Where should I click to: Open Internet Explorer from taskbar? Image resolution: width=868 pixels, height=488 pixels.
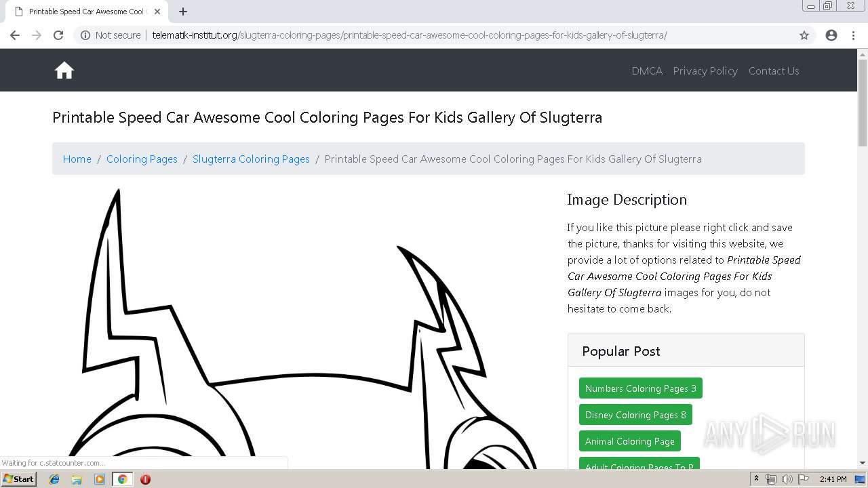point(54,479)
